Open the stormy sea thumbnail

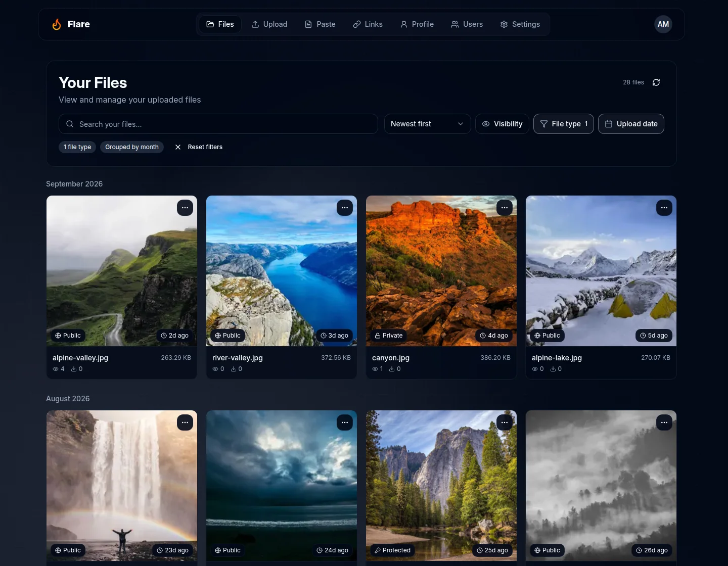(x=282, y=486)
